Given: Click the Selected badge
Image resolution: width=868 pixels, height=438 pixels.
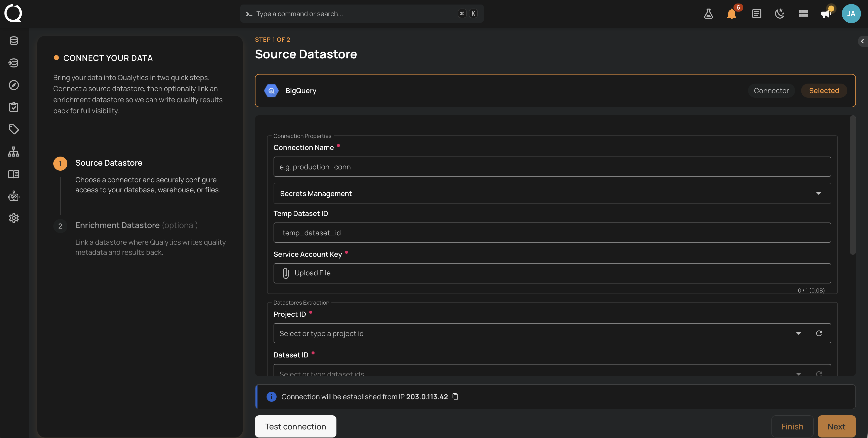Looking at the screenshot, I should pyautogui.click(x=824, y=90).
